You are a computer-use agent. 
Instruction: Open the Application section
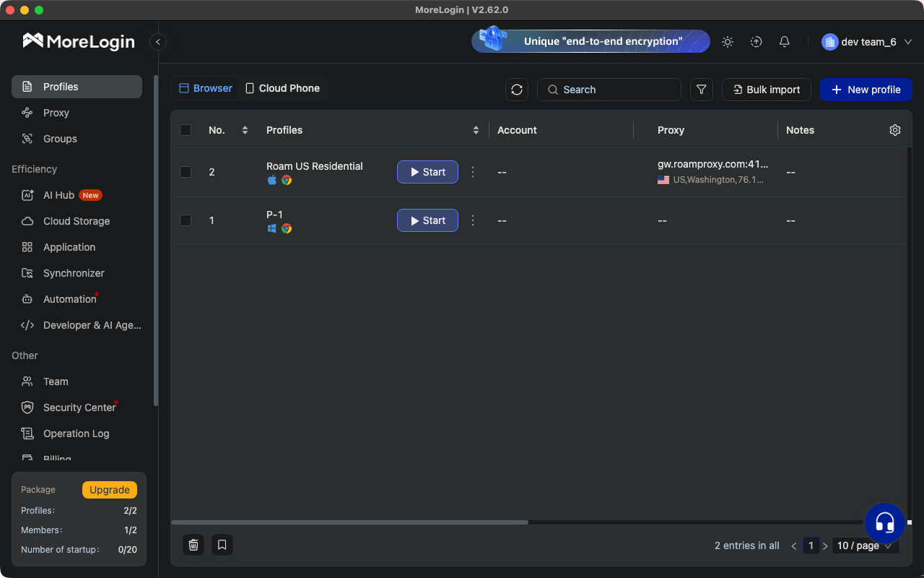(77, 247)
